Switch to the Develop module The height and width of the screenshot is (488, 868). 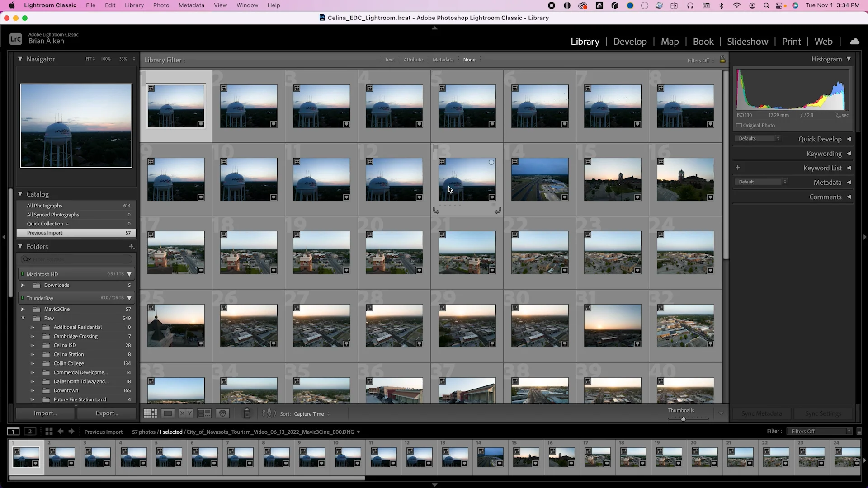point(630,42)
